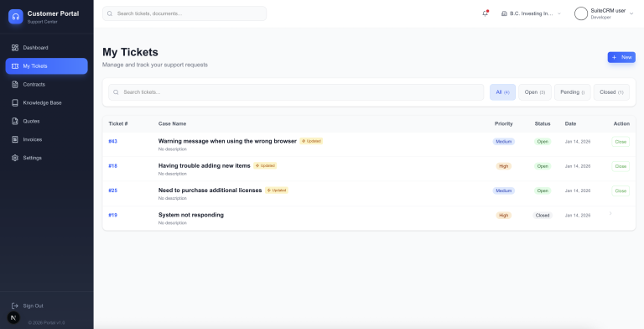Image resolution: width=644 pixels, height=329 pixels.
Task: Click the Settings gear icon
Action: pyautogui.click(x=15, y=158)
